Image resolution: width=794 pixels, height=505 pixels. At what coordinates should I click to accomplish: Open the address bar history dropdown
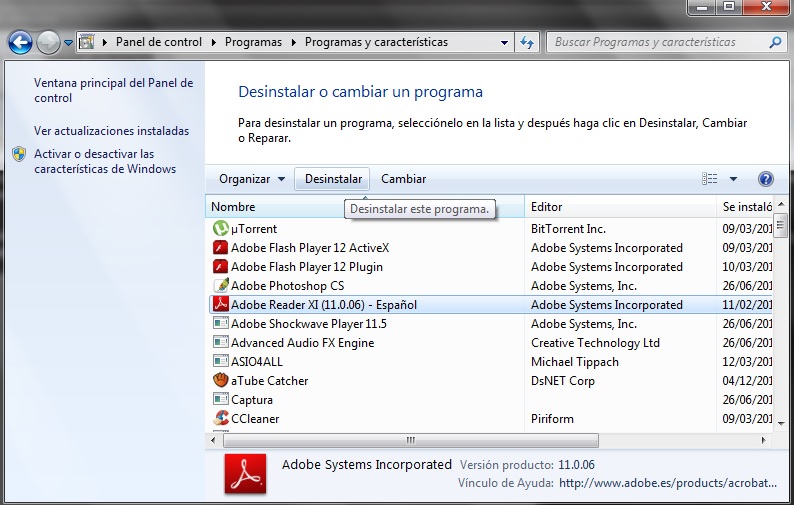point(504,43)
